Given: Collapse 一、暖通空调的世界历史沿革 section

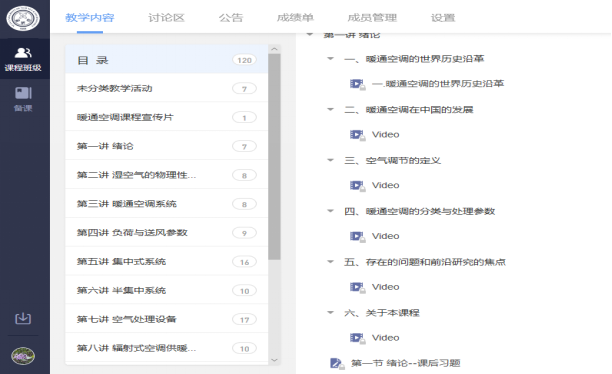Looking at the screenshot, I should 330,59.
